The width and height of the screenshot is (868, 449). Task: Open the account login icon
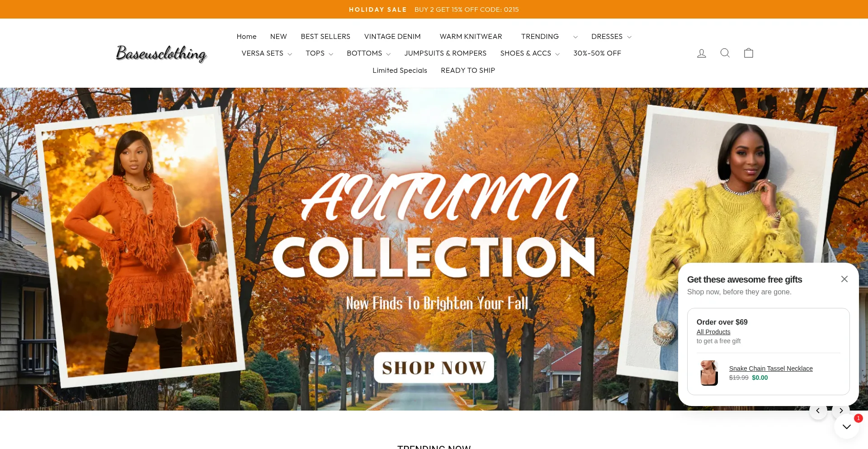point(702,53)
